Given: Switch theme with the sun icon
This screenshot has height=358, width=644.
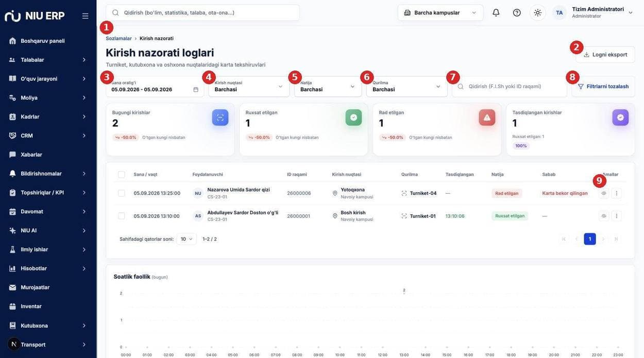Looking at the screenshot, I should click(x=538, y=12).
